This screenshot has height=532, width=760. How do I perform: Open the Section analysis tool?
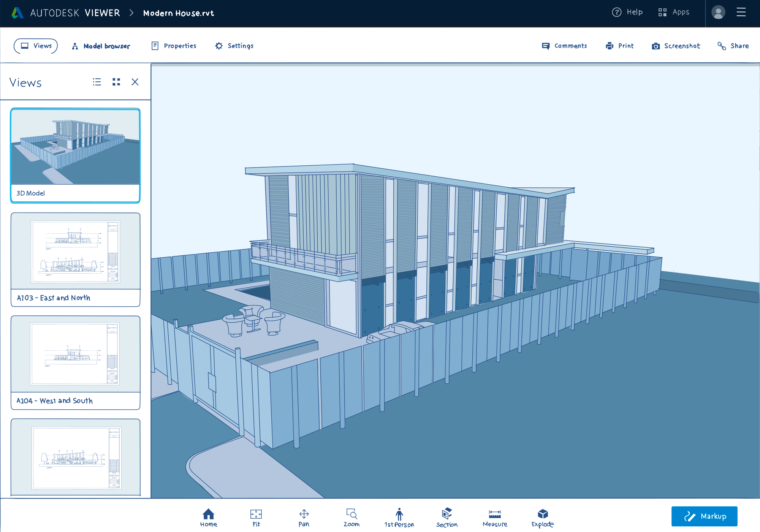click(x=447, y=518)
